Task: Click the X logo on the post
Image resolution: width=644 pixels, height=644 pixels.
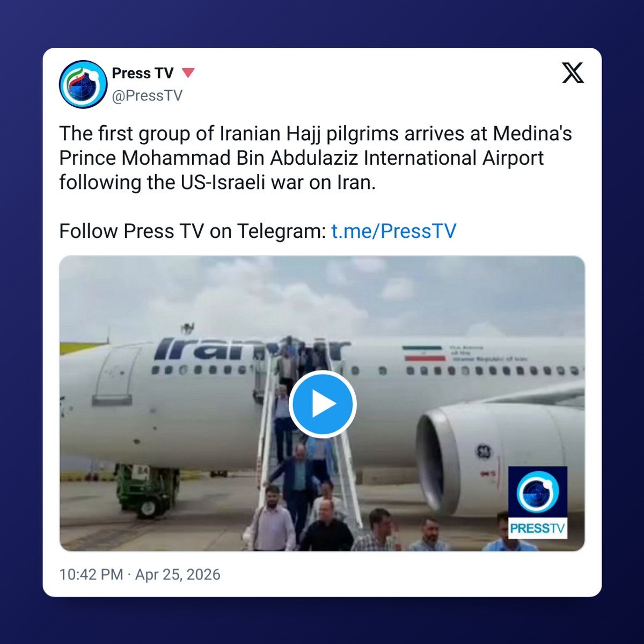Action: click(x=573, y=73)
